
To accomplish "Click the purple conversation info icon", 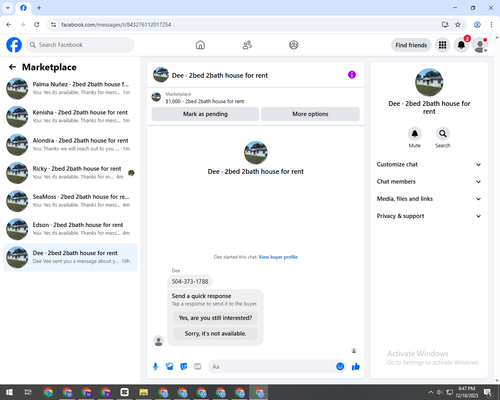I will (x=352, y=75).
